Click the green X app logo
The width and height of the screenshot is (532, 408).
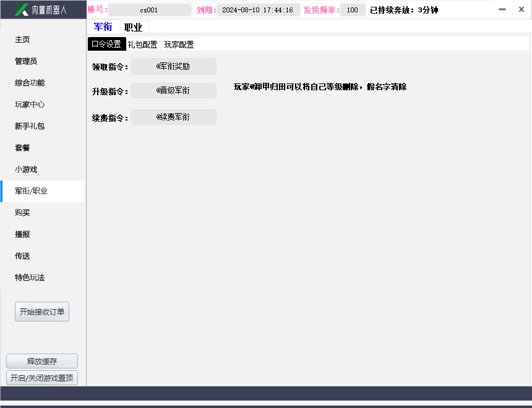[22, 9]
